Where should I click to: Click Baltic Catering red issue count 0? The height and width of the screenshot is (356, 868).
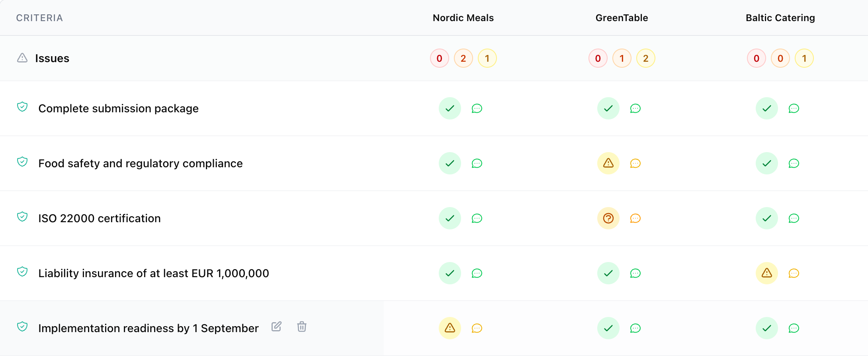tap(757, 59)
